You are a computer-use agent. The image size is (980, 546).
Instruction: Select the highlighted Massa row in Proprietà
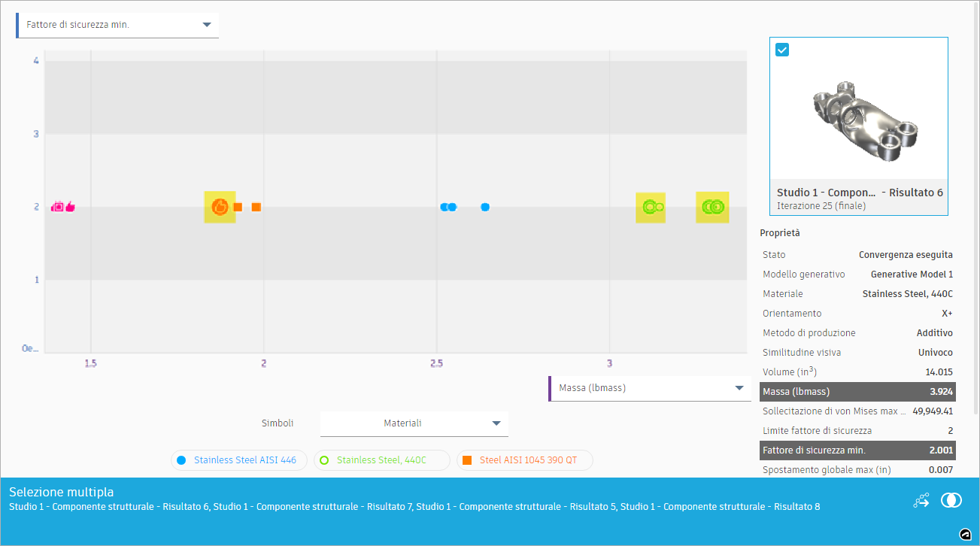click(x=857, y=391)
